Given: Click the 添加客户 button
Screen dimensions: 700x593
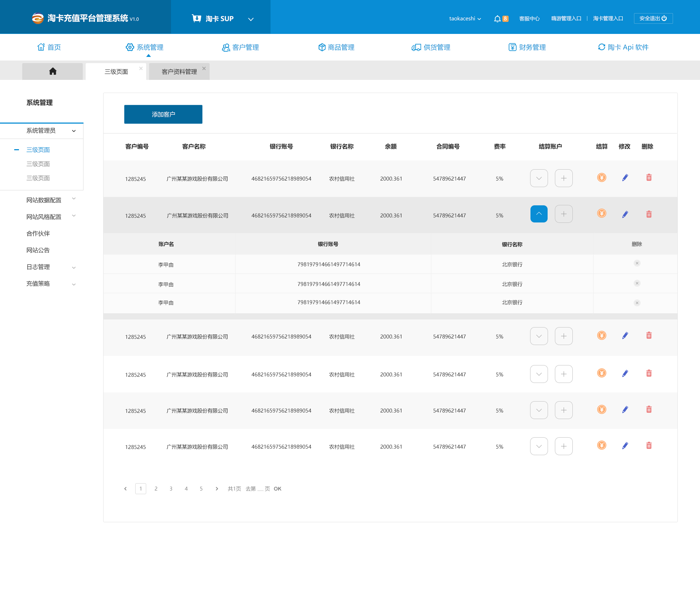Looking at the screenshot, I should pos(163,115).
